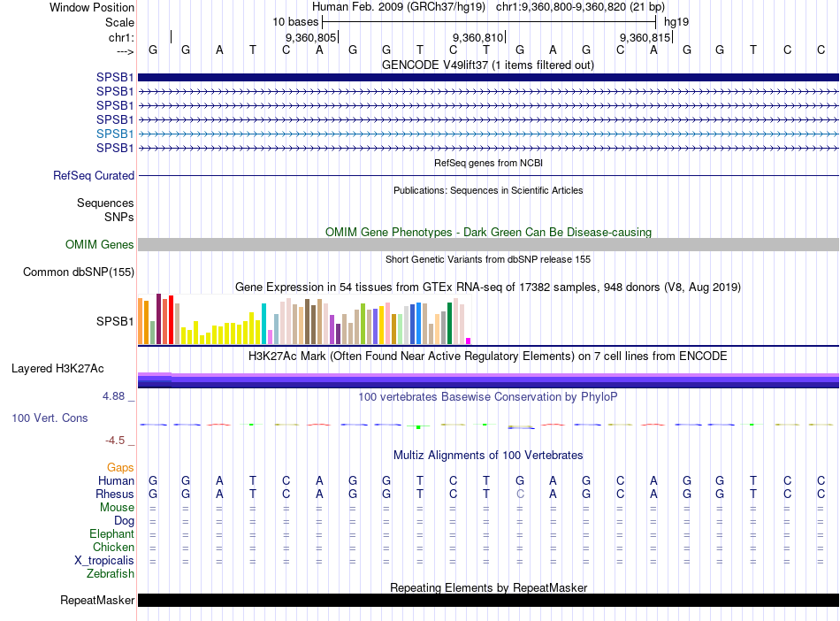Click the grey OMIM Genes track bar

tap(488, 245)
